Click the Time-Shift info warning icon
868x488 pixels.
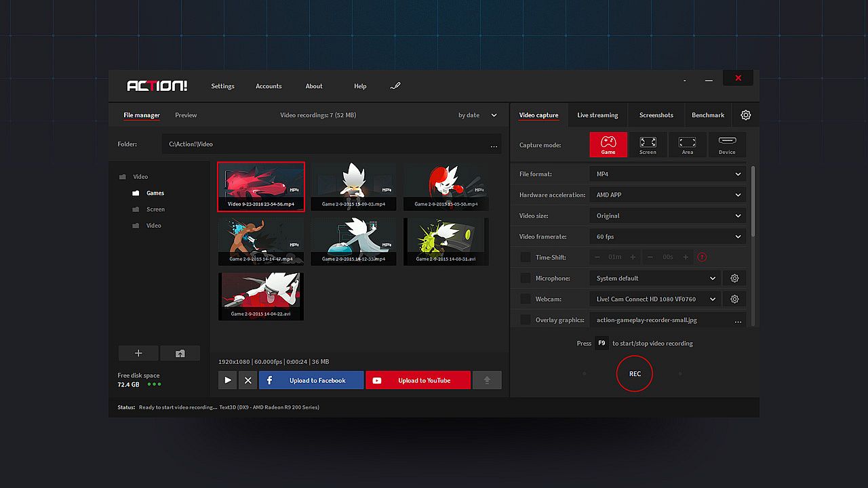coord(702,257)
